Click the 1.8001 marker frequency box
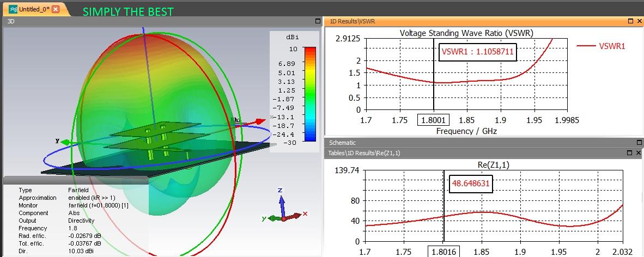Screen dimensions: 644x257 coord(434,120)
